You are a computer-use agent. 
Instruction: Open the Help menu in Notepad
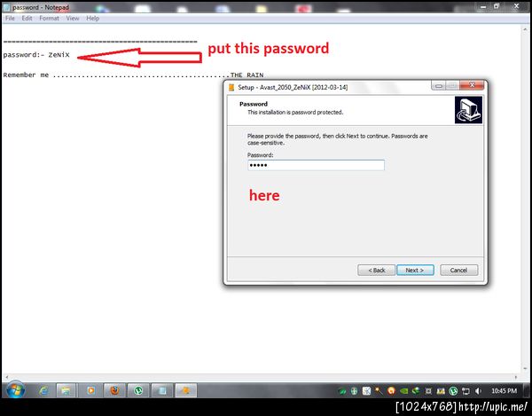click(x=92, y=19)
